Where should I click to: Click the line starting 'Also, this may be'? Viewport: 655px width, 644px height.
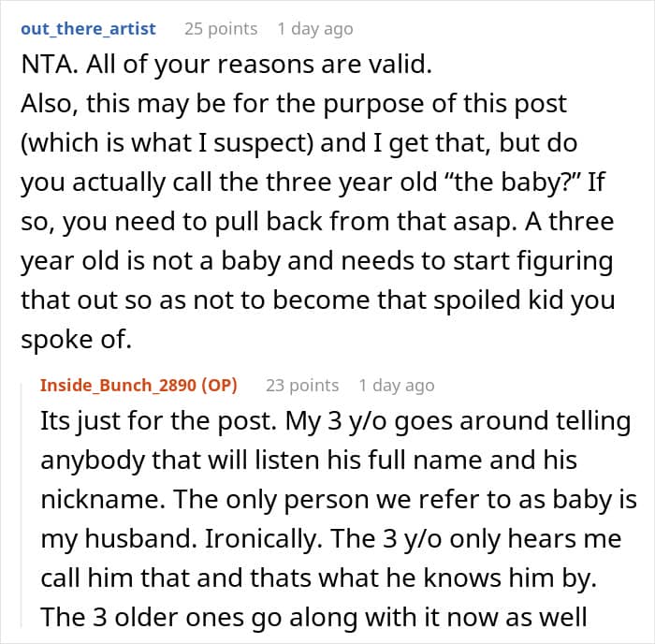294,104
